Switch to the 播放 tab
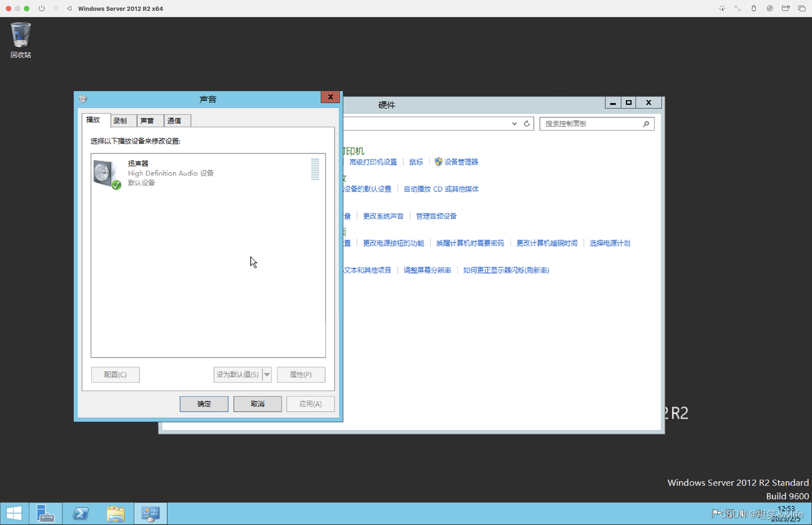 pos(96,120)
